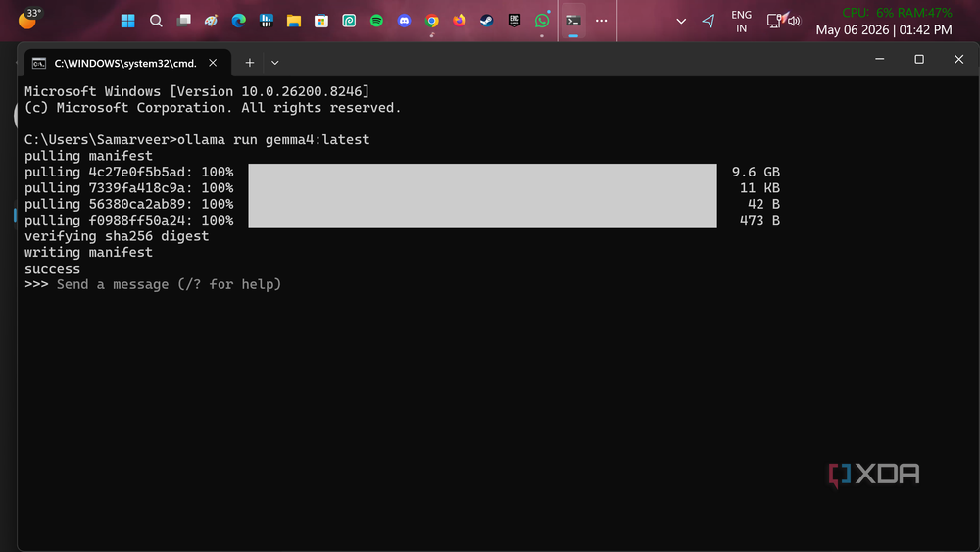Open Spotify from the taskbar
This screenshot has height=552, width=980.
point(376,21)
